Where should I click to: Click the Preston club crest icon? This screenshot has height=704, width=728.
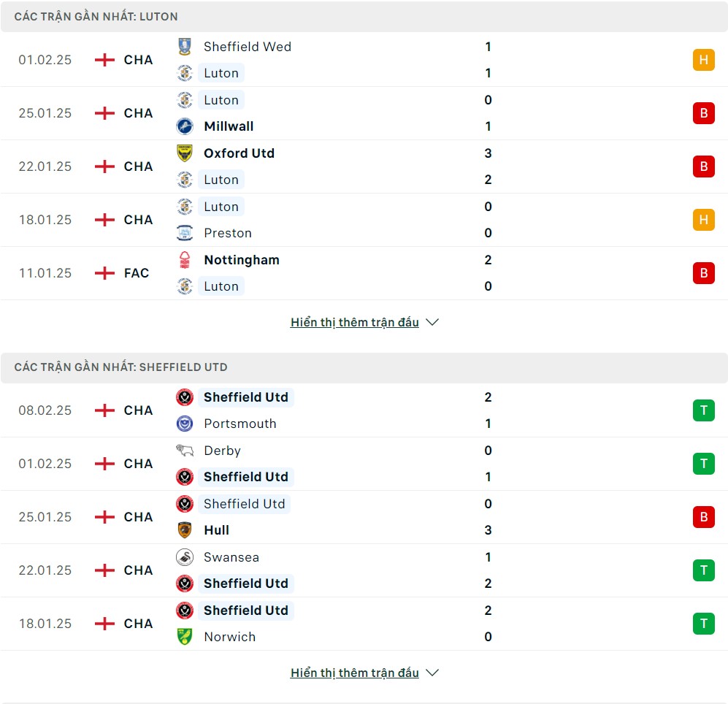(x=185, y=233)
